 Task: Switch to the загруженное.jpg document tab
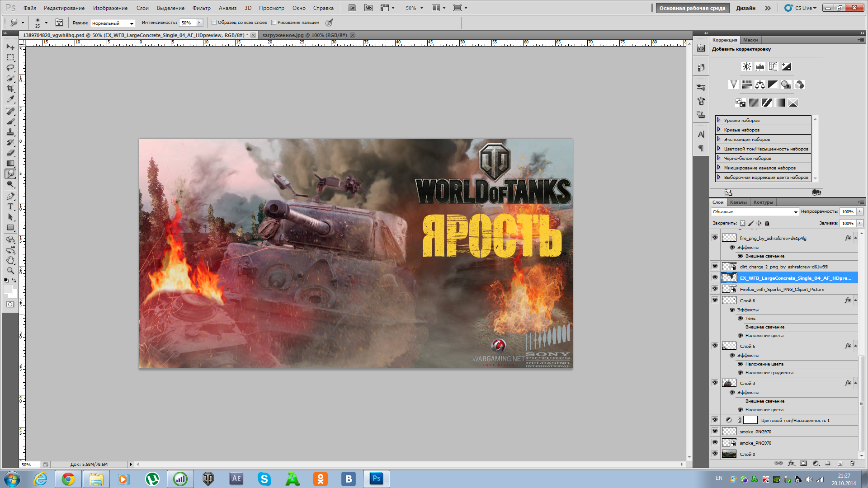pyautogui.click(x=305, y=35)
